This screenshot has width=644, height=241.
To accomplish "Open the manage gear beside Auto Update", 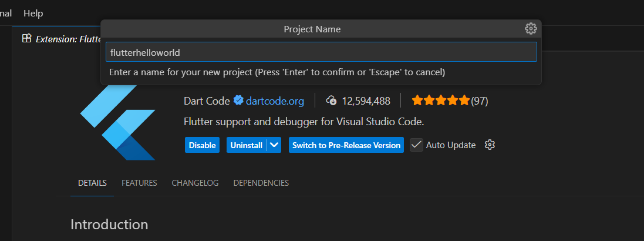I will [490, 145].
